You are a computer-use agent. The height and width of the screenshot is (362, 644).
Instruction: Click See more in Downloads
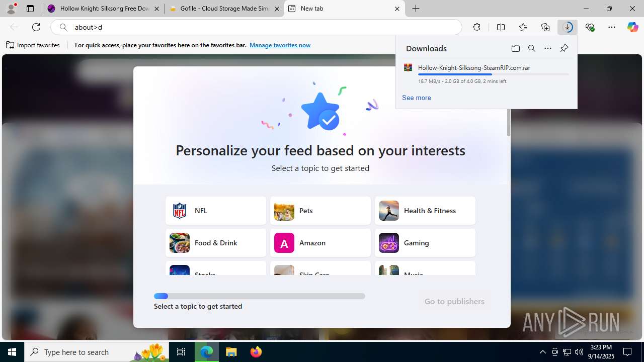(x=416, y=98)
